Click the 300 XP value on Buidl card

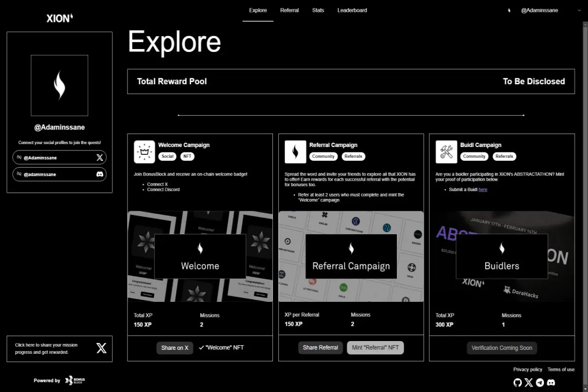click(x=444, y=324)
